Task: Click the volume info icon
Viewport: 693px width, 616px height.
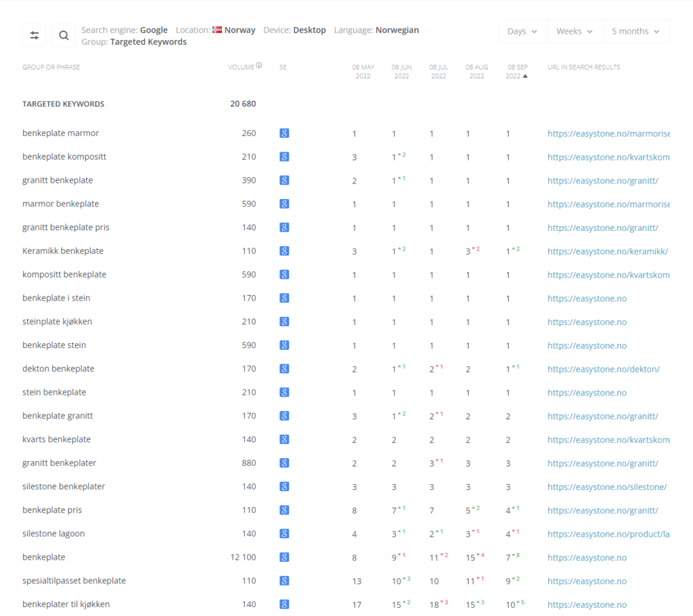Action: tap(259, 66)
